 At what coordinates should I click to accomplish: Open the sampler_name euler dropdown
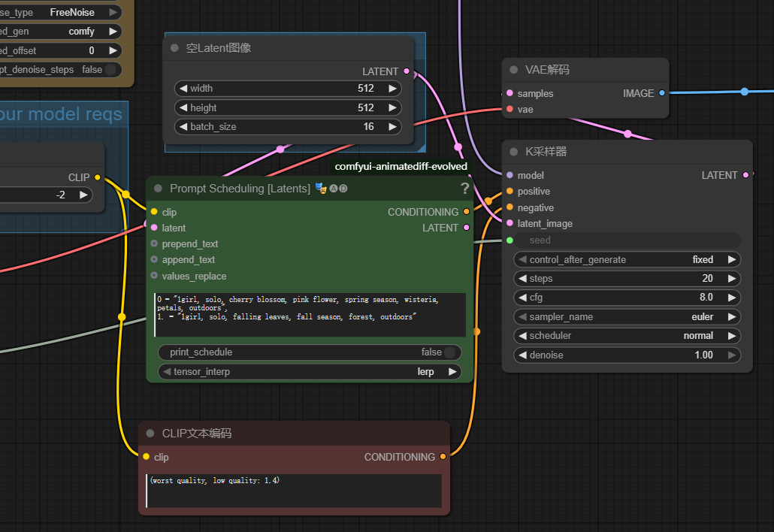tap(627, 317)
